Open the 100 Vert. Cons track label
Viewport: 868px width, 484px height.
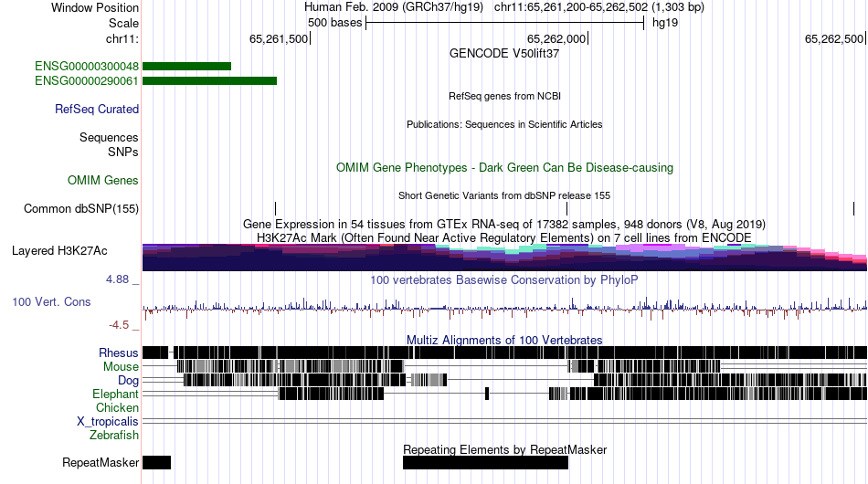coord(51,301)
